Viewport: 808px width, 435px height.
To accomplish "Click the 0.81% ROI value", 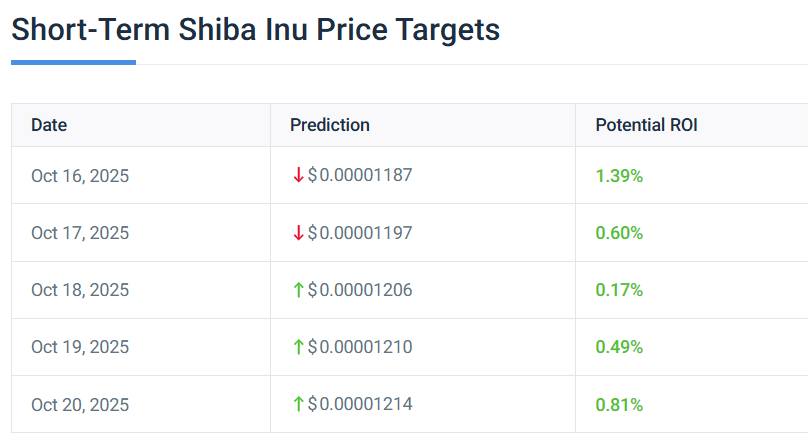I will (x=619, y=405).
